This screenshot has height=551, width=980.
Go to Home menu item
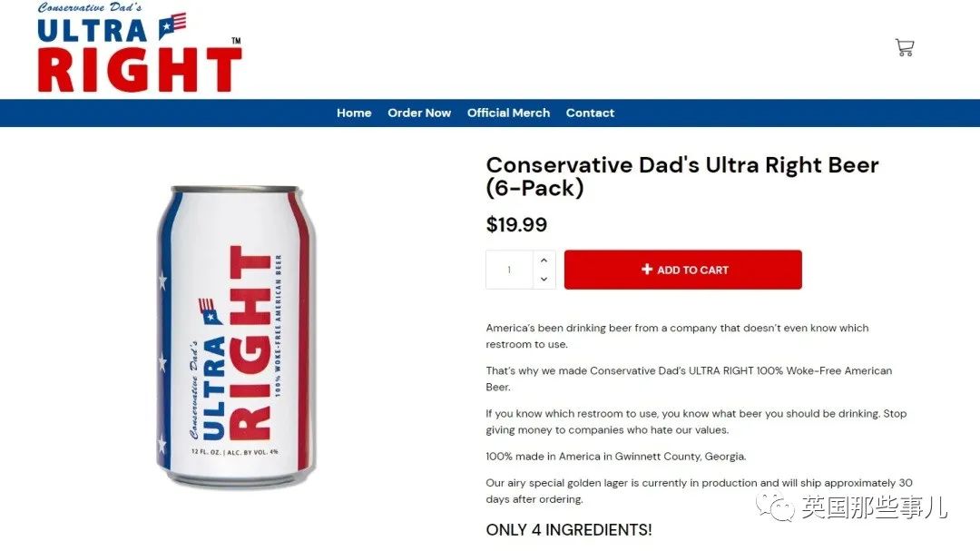354,113
